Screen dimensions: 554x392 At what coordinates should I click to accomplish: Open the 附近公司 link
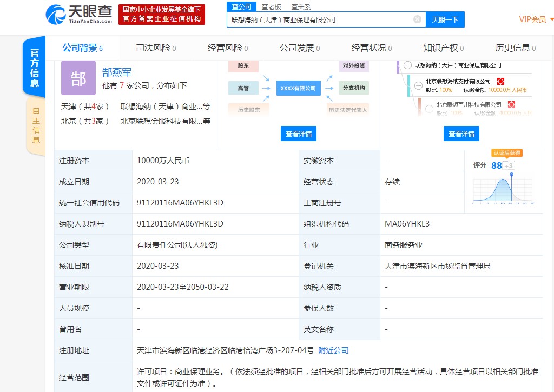tap(333, 350)
